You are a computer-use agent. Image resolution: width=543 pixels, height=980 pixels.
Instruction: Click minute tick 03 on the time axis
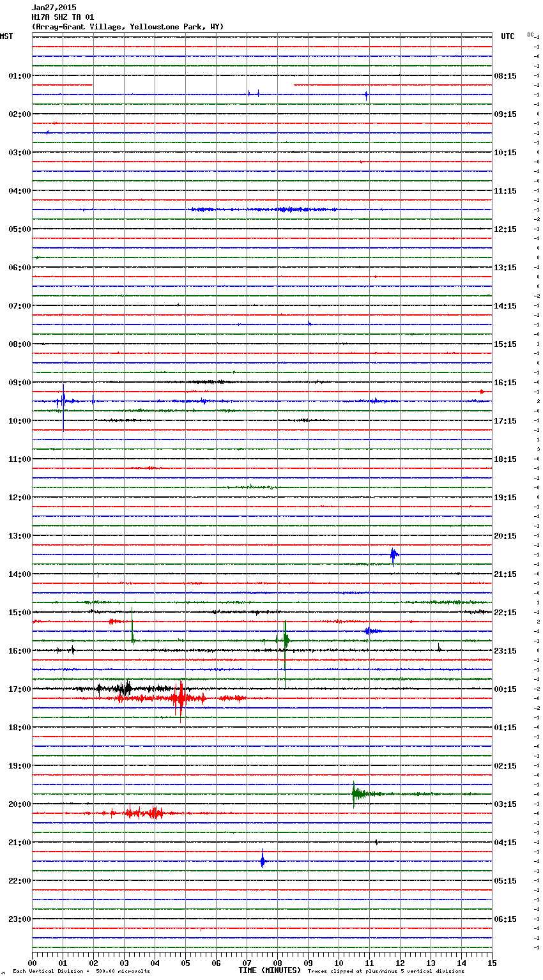tap(124, 963)
